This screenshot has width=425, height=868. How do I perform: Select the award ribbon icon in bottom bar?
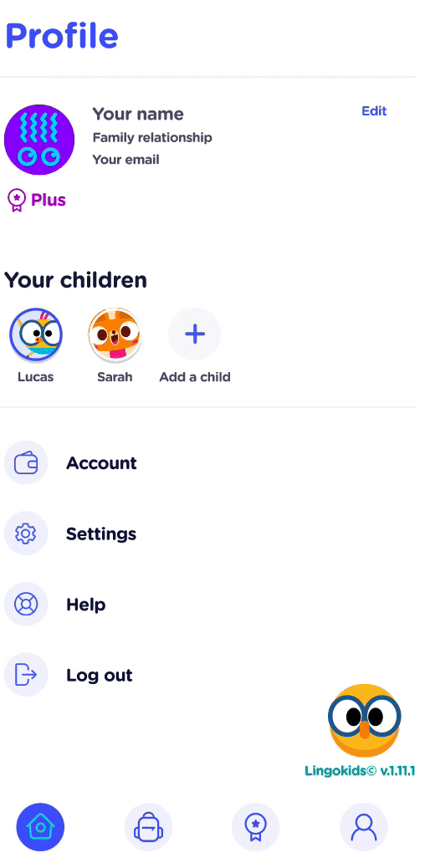tap(255, 827)
